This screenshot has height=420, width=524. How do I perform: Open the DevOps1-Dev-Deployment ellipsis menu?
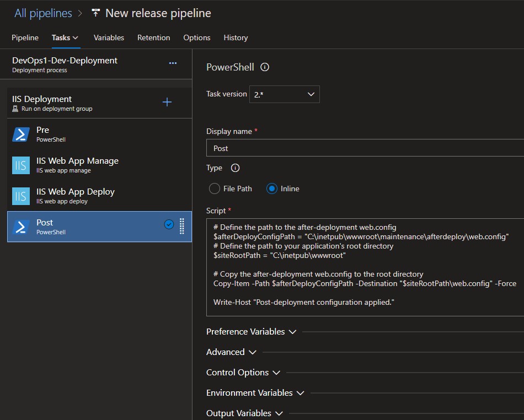click(x=173, y=63)
